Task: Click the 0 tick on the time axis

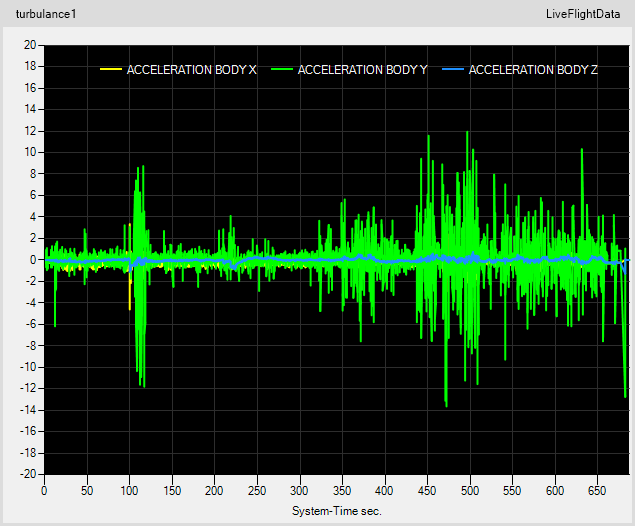Action: (44, 491)
